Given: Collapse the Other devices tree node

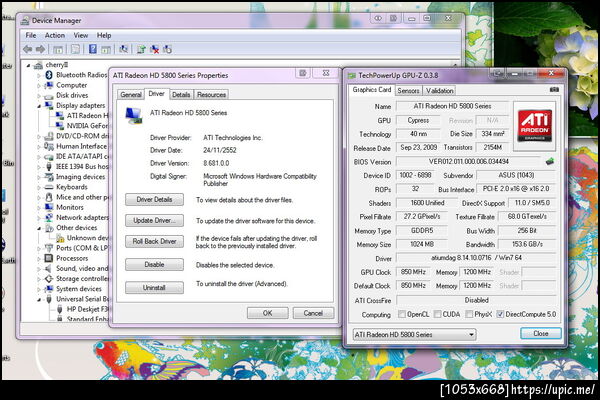Looking at the screenshot, I should (39, 229).
